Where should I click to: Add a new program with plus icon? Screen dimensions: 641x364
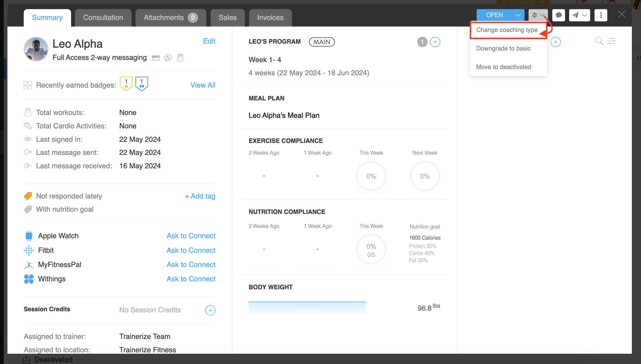coord(435,42)
